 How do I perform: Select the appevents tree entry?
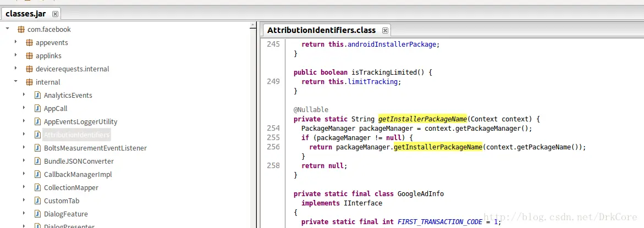[52, 43]
